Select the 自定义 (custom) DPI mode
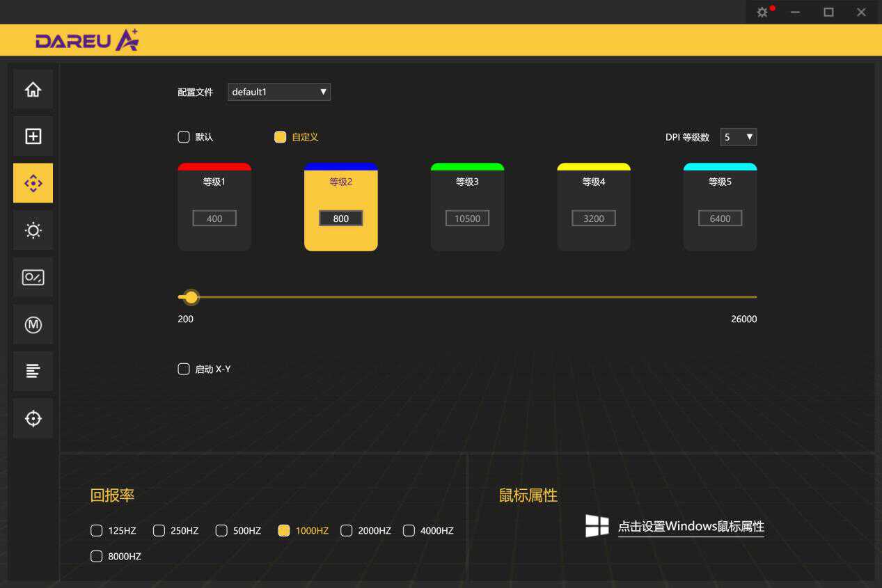Viewport: 882px width, 588px height. coord(280,136)
